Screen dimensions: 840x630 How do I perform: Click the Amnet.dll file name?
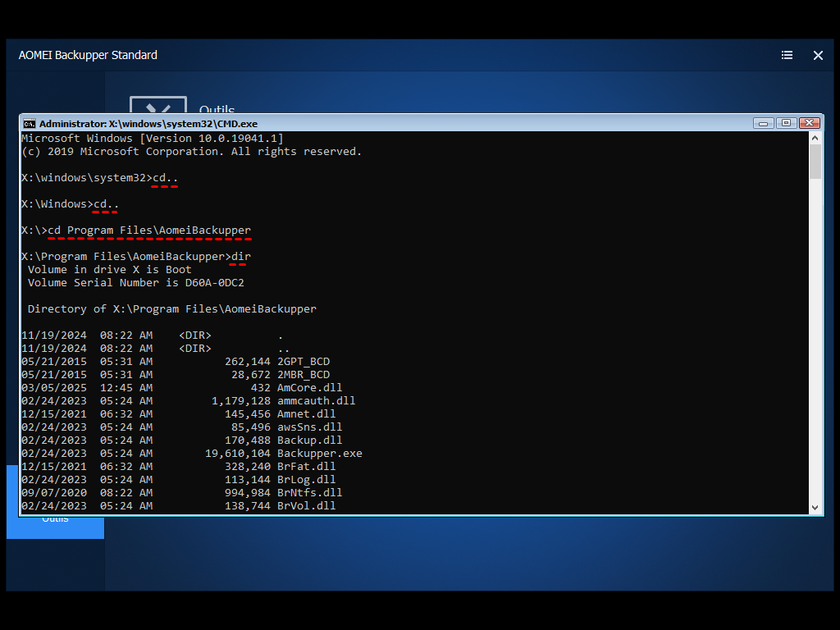coord(307,414)
